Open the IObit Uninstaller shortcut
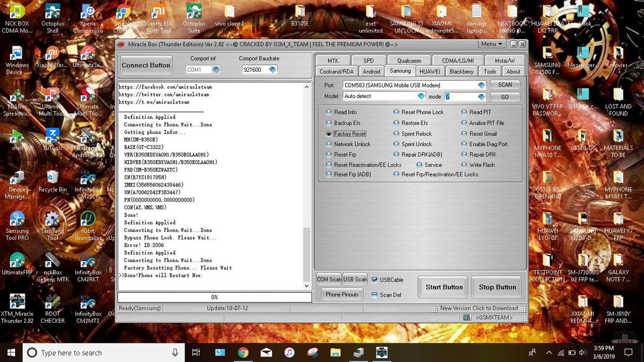This screenshot has width=644, height=362. tap(88, 226)
